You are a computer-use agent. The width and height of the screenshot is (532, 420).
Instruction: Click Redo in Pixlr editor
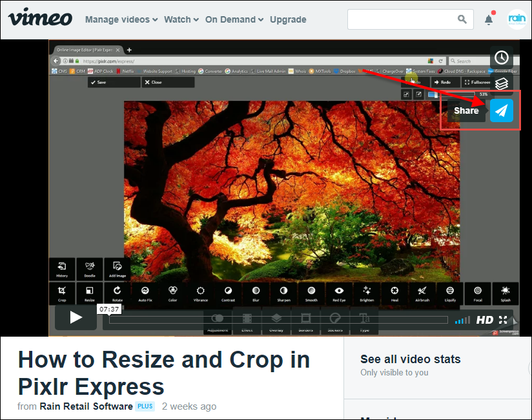[445, 82]
